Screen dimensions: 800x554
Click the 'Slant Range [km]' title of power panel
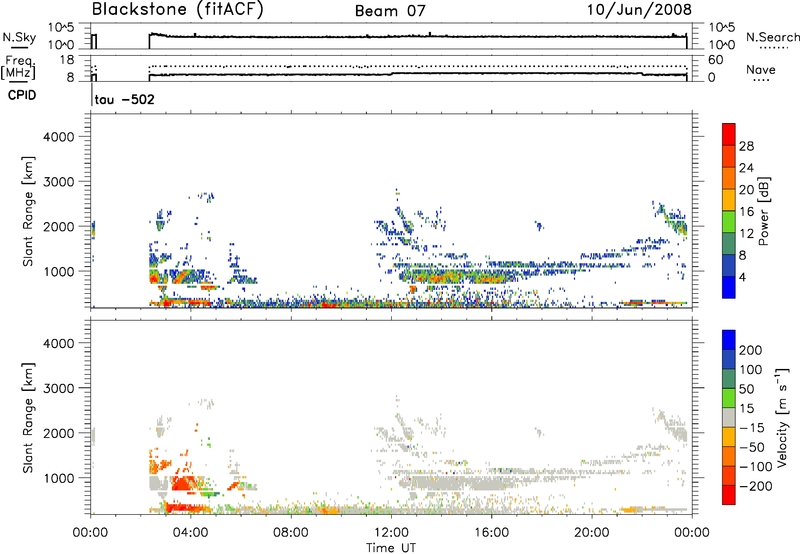click(28, 211)
